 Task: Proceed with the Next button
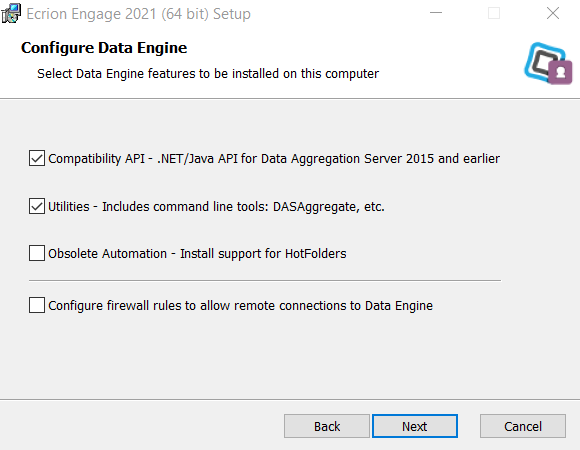(x=415, y=426)
